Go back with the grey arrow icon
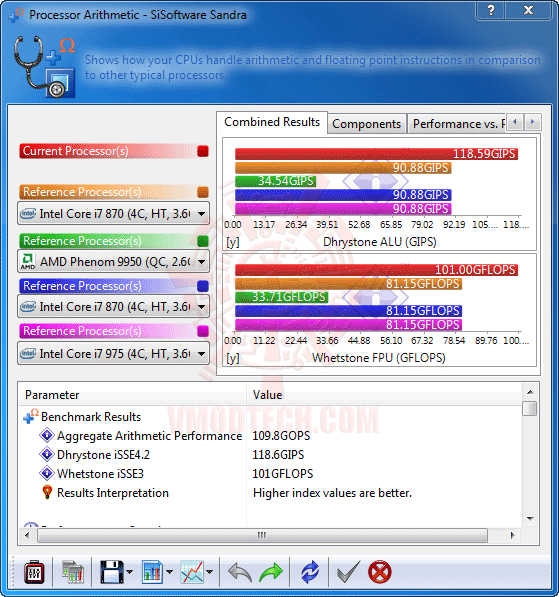 pos(240,572)
